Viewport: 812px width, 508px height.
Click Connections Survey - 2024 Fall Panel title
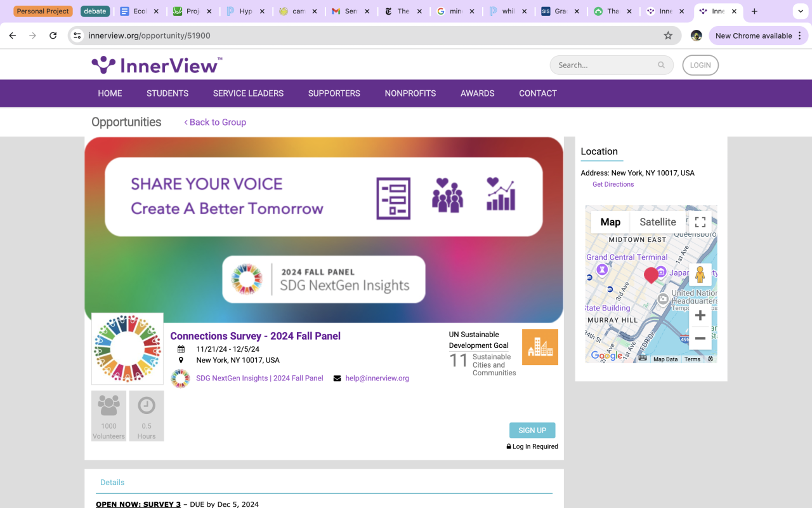(x=256, y=336)
